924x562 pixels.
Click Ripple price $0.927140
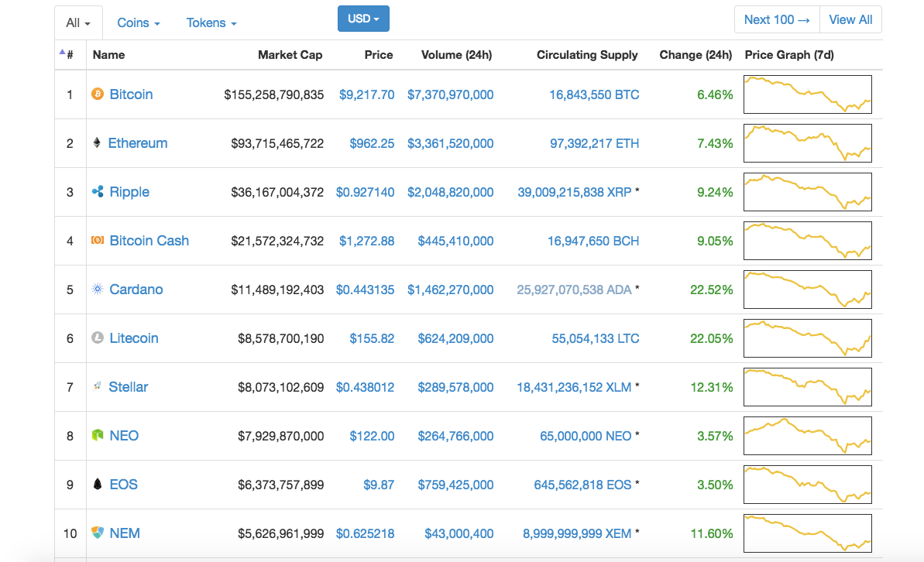click(365, 193)
